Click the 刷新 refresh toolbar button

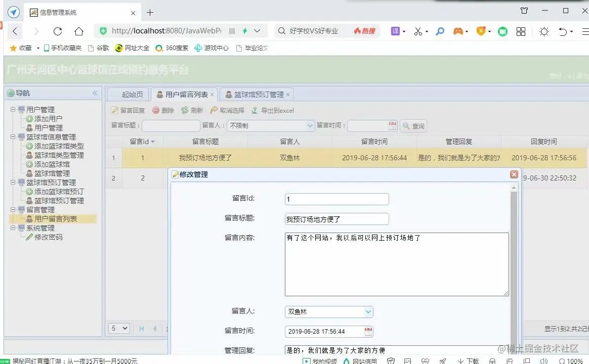pos(192,110)
